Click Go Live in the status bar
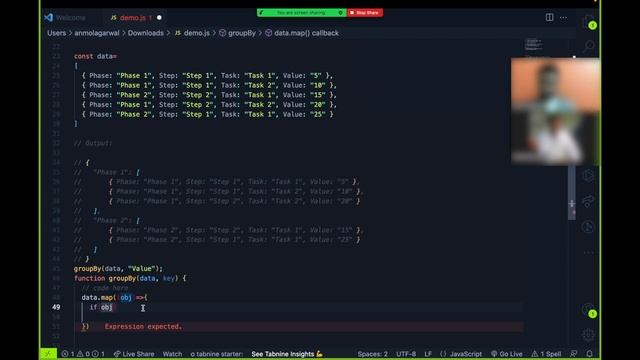The height and width of the screenshot is (360, 640). click(507, 354)
